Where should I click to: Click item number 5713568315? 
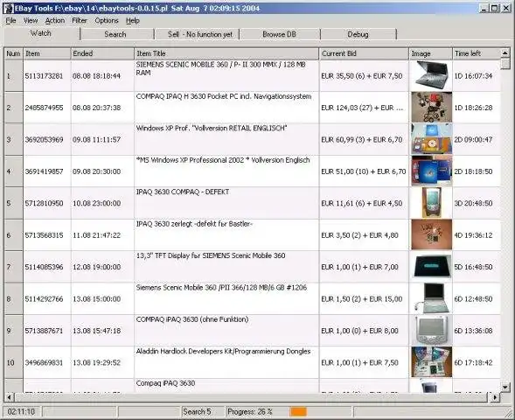point(44,235)
